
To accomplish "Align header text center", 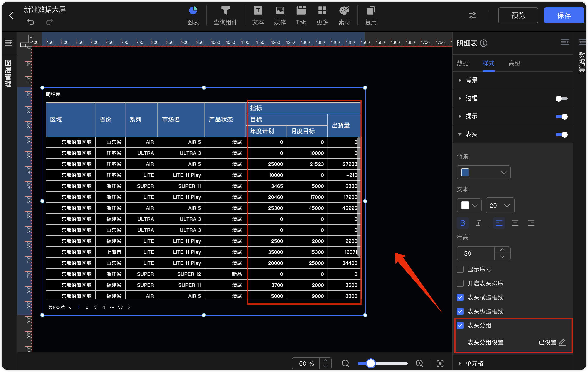I will tap(515, 223).
